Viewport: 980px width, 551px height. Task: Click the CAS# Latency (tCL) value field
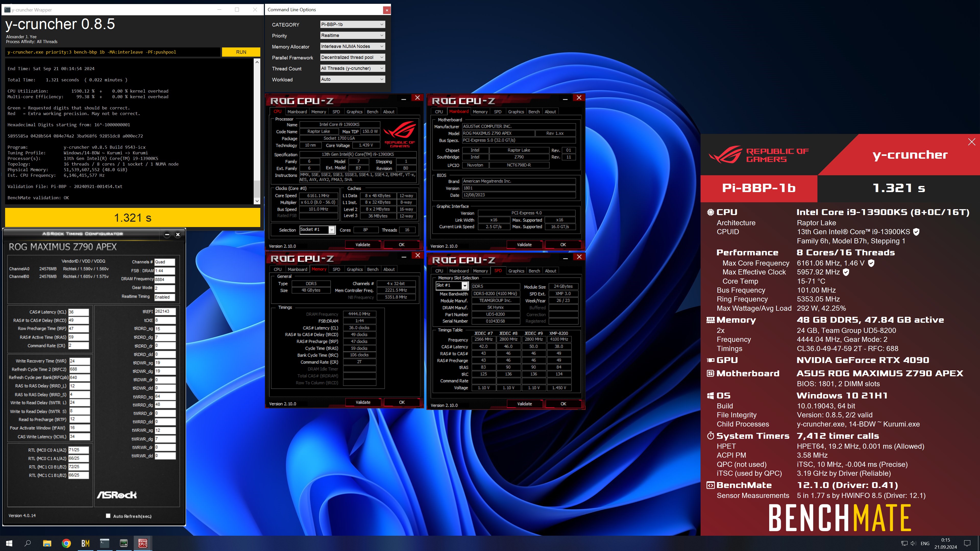tap(78, 312)
